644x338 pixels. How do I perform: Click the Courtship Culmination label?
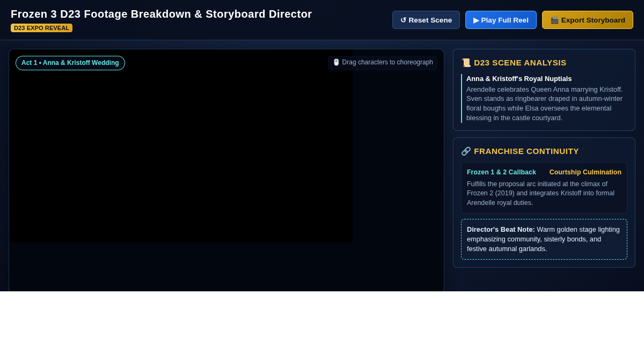[586, 172]
